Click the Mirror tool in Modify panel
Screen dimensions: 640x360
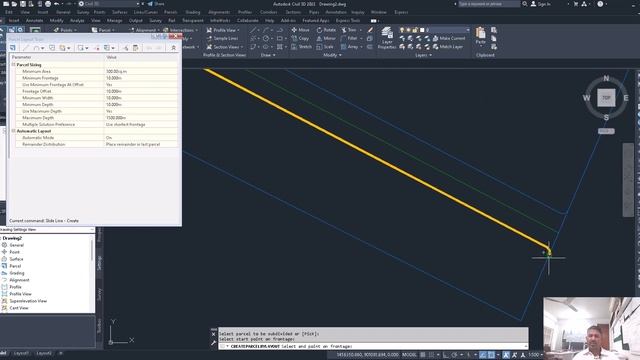pyautogui.click(x=326, y=38)
